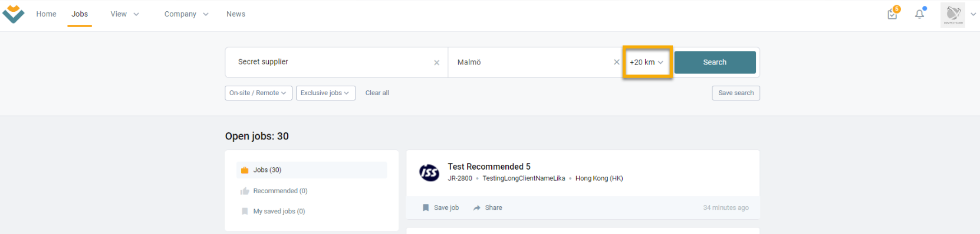980x234 pixels.
Task: Click the ISS company logo
Action: click(x=429, y=173)
